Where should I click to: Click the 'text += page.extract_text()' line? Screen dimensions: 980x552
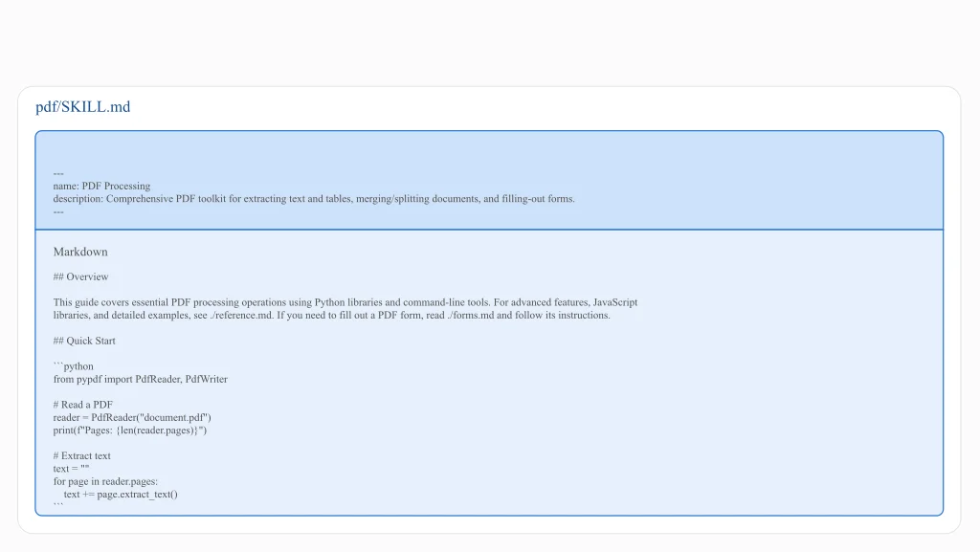point(121,495)
